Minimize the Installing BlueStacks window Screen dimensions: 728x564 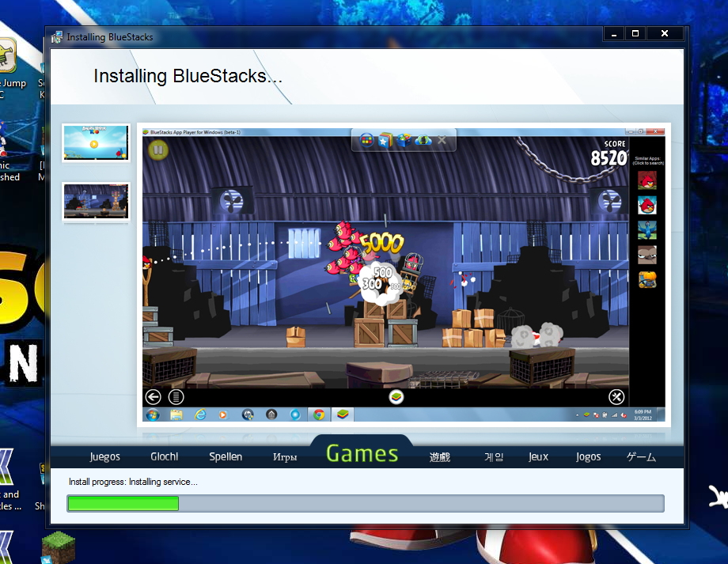pyautogui.click(x=614, y=34)
